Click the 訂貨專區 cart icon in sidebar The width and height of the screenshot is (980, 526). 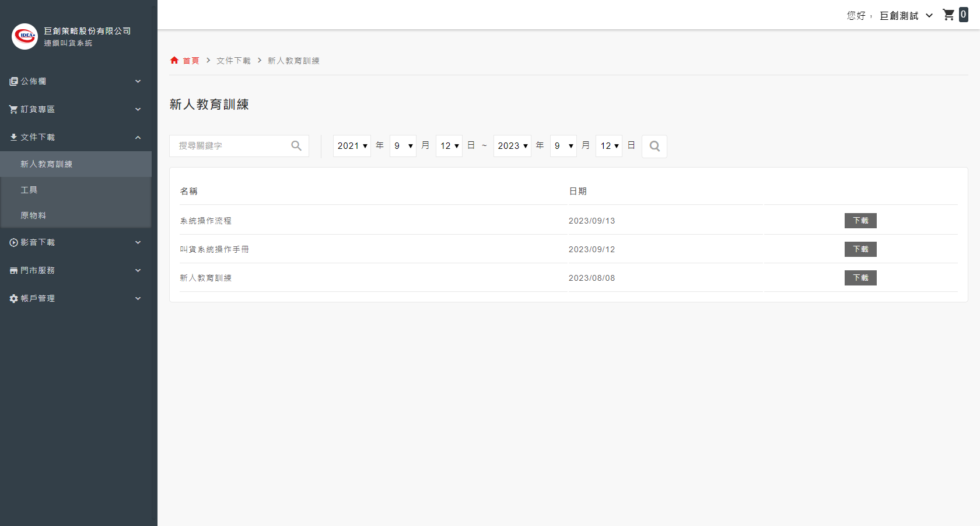tap(13, 109)
